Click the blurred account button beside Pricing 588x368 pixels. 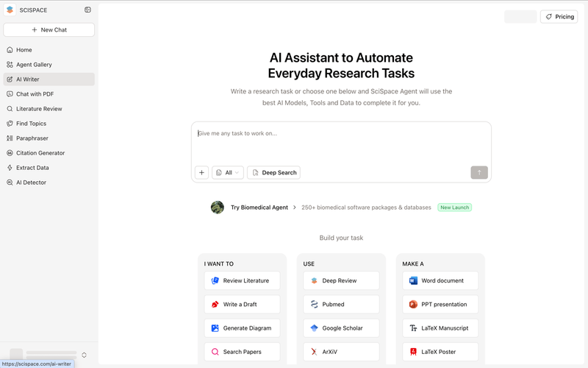pyautogui.click(x=520, y=16)
